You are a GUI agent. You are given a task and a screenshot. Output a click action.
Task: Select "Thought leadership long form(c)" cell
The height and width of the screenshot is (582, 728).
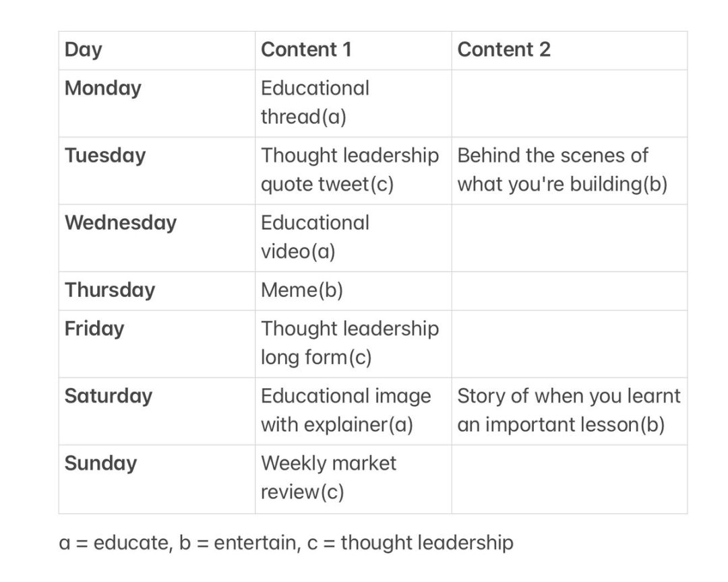349,343
